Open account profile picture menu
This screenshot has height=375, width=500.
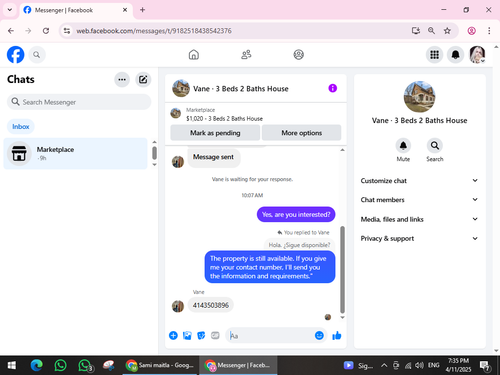pos(477,55)
